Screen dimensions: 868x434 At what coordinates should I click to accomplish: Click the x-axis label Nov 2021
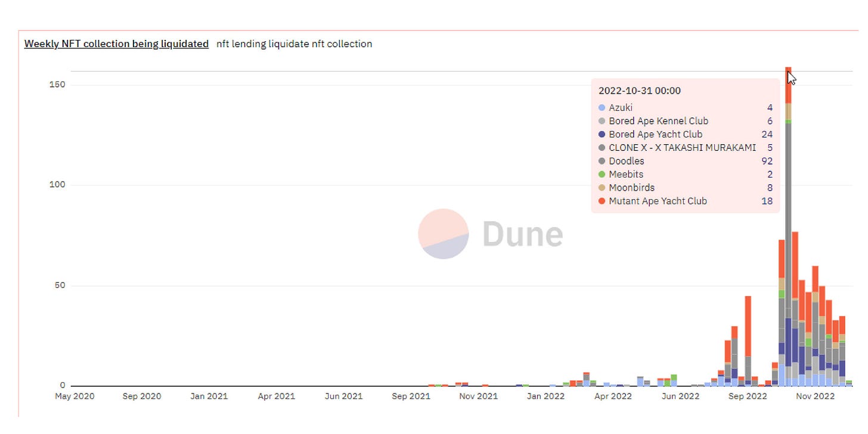coord(479,396)
